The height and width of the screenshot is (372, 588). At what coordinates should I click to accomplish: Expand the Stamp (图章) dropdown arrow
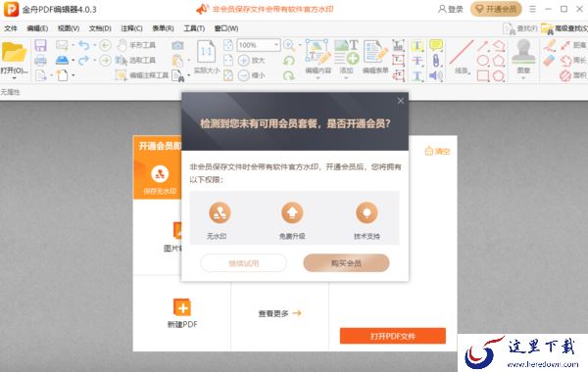pyautogui.click(x=523, y=78)
